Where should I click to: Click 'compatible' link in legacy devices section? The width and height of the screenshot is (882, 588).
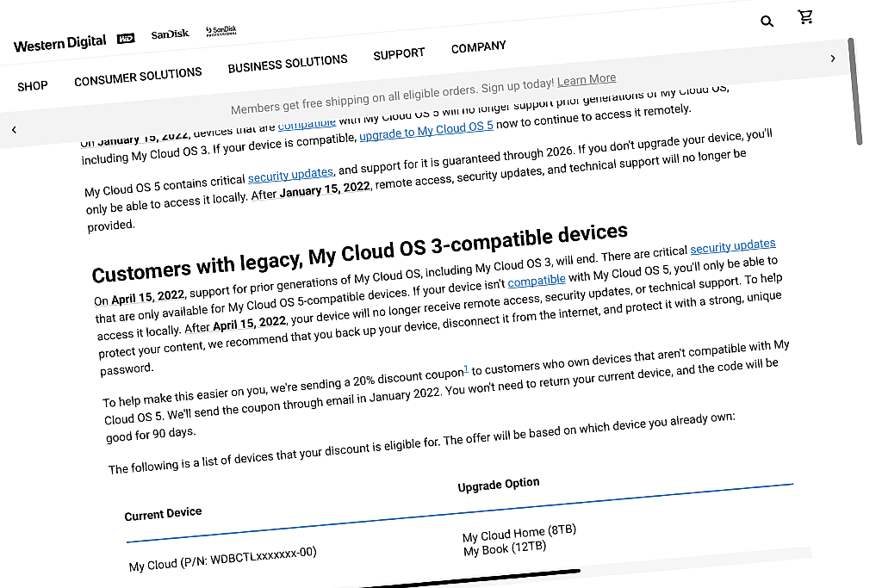click(537, 280)
